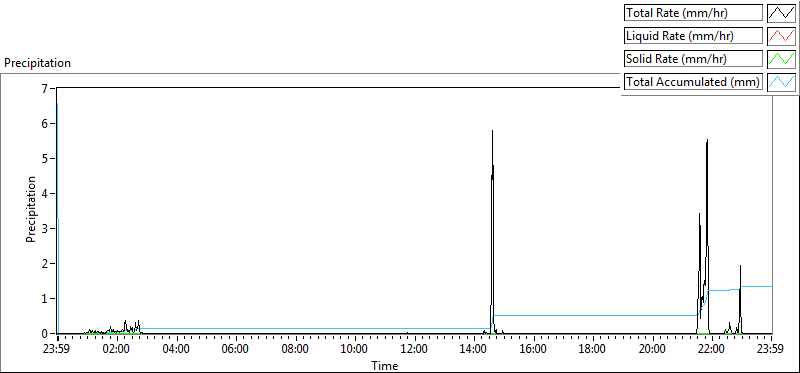Click the 10:00 x-axis tick label
Screen dimensions: 800x373
coord(355,350)
